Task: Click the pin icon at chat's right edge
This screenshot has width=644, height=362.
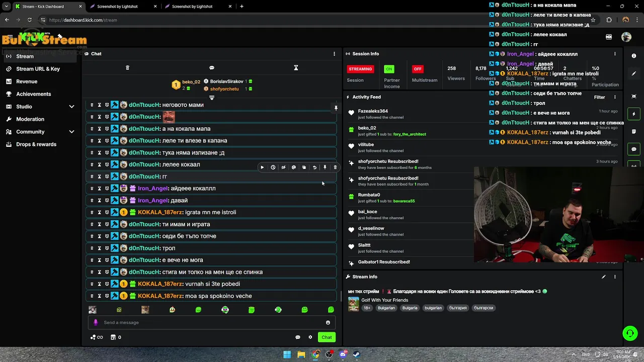Action: pyautogui.click(x=336, y=108)
